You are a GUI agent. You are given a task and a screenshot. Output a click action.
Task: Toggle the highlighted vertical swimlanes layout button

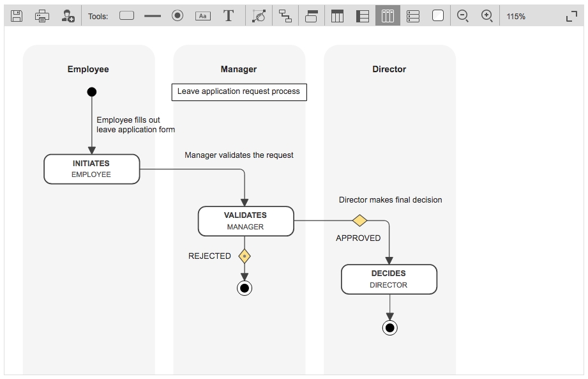388,16
